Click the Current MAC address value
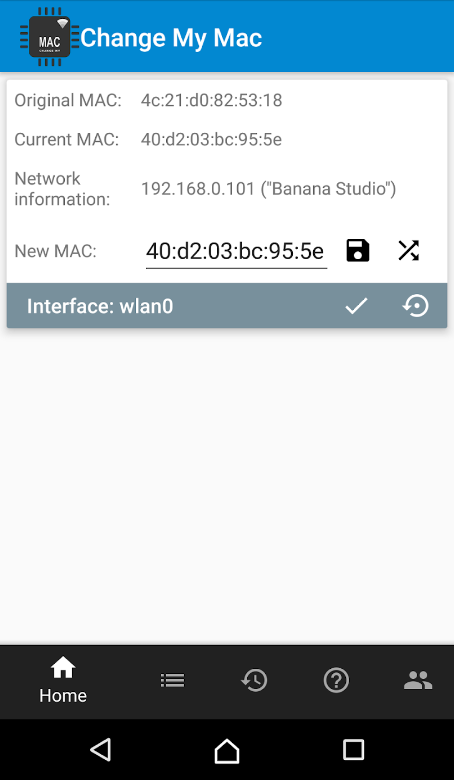Viewport: 454px width, 780px height. pyautogui.click(x=211, y=140)
